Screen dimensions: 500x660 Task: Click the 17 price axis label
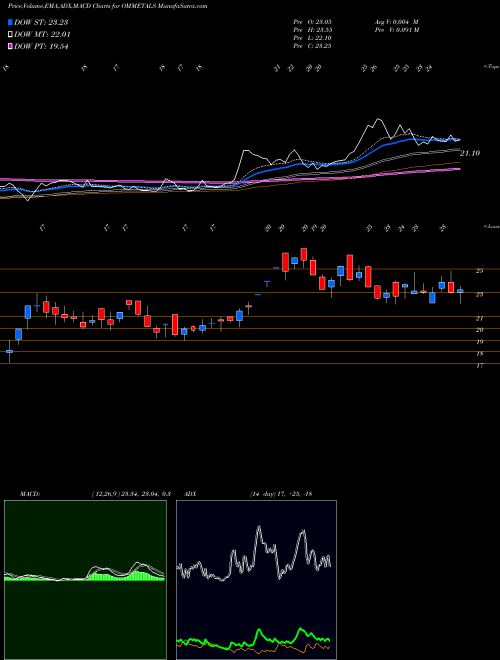pos(479,366)
